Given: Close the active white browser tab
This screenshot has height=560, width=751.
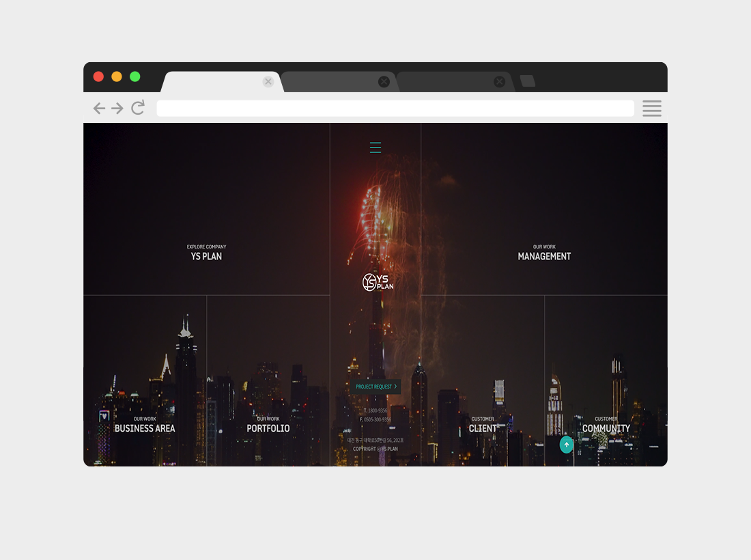Looking at the screenshot, I should pyautogui.click(x=268, y=81).
